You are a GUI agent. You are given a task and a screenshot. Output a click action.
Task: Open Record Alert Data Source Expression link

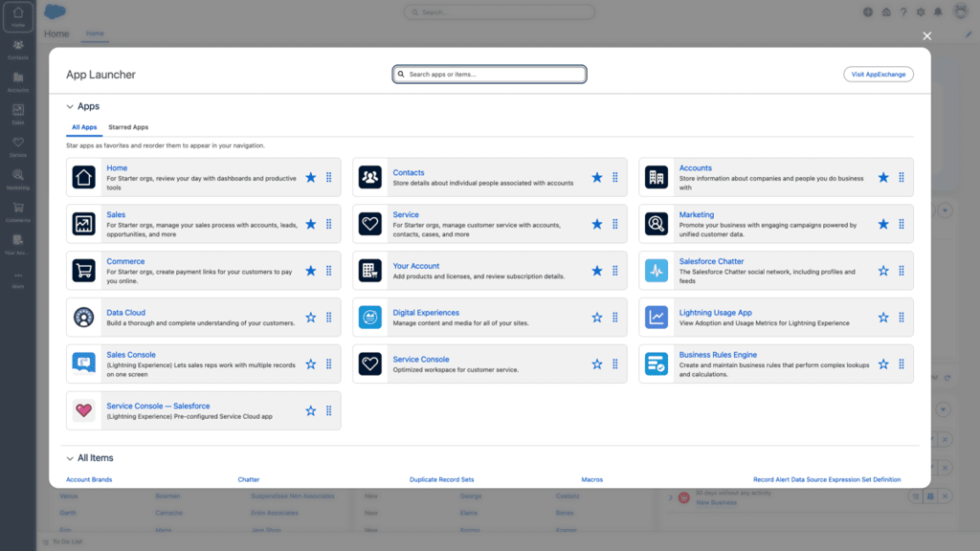click(827, 480)
